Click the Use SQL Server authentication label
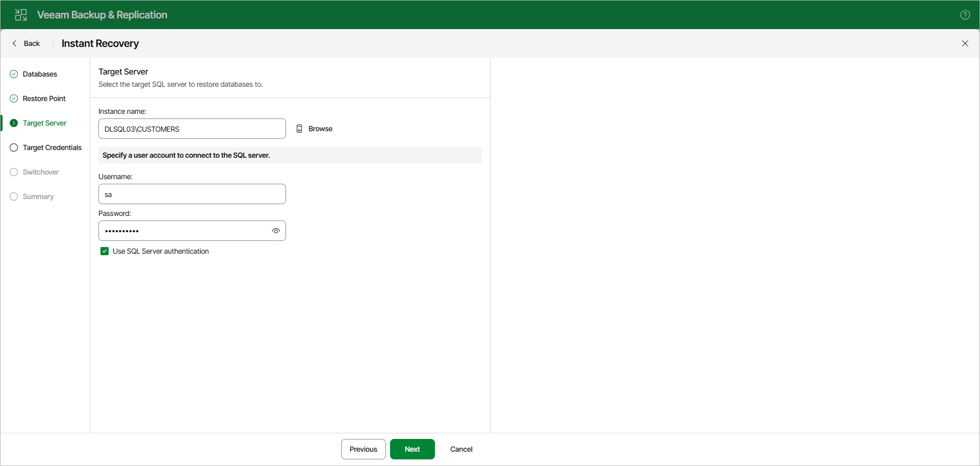 click(161, 251)
